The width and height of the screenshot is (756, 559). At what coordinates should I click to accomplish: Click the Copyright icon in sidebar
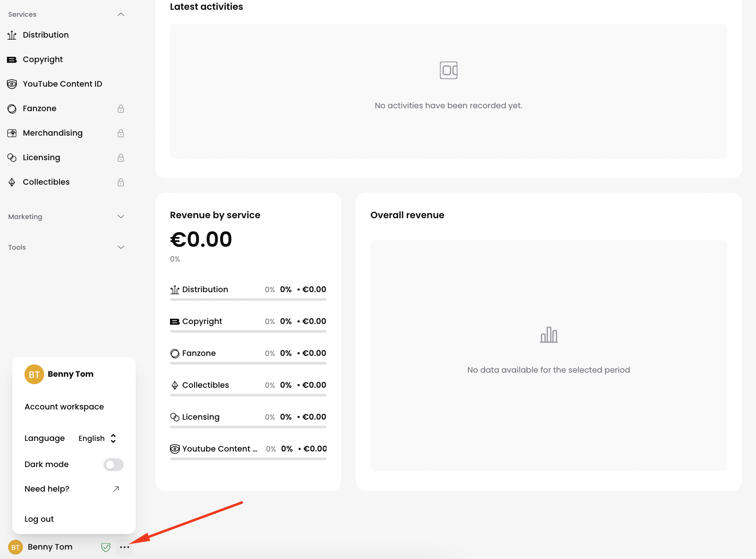[12, 60]
